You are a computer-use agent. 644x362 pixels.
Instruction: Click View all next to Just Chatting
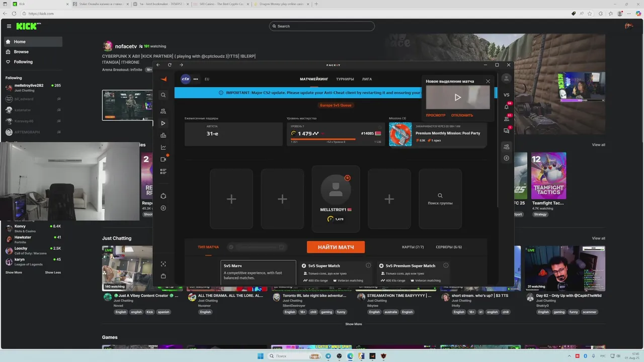click(x=598, y=238)
